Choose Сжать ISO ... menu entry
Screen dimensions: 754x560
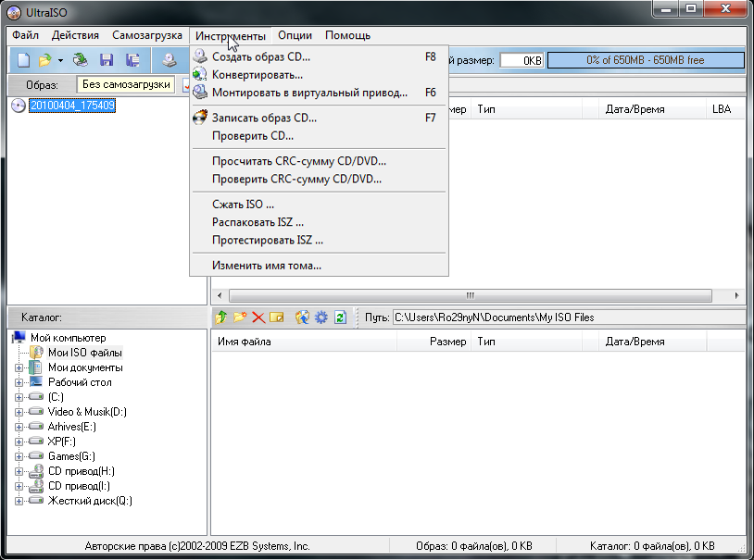pyautogui.click(x=319, y=205)
